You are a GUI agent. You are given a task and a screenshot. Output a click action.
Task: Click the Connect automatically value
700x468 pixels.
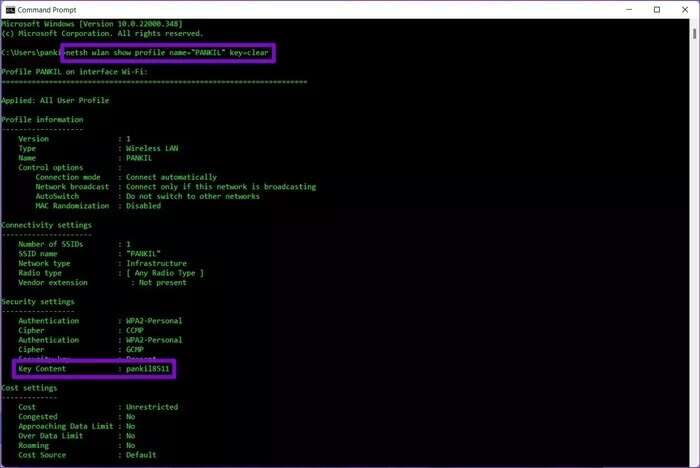171,177
